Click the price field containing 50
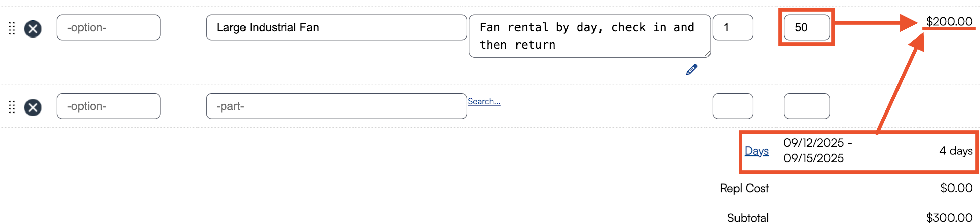This screenshot has width=980, height=223. pos(807,27)
